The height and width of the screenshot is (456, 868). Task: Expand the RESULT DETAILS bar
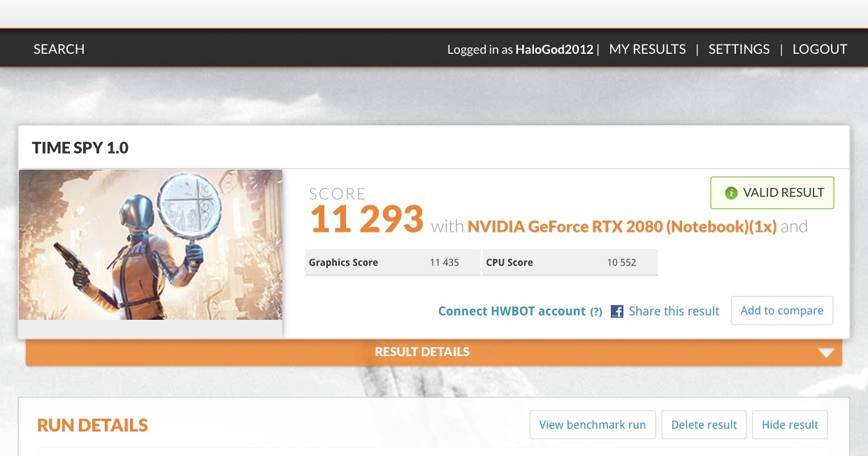pyautogui.click(x=434, y=352)
